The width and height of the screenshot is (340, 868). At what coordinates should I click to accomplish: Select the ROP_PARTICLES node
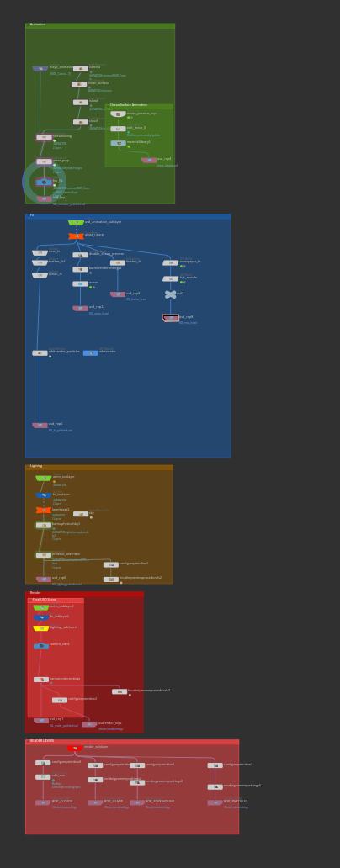click(x=215, y=802)
